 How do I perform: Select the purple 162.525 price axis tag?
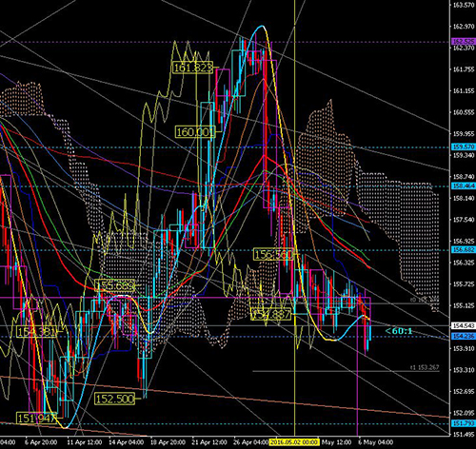[x=464, y=42]
